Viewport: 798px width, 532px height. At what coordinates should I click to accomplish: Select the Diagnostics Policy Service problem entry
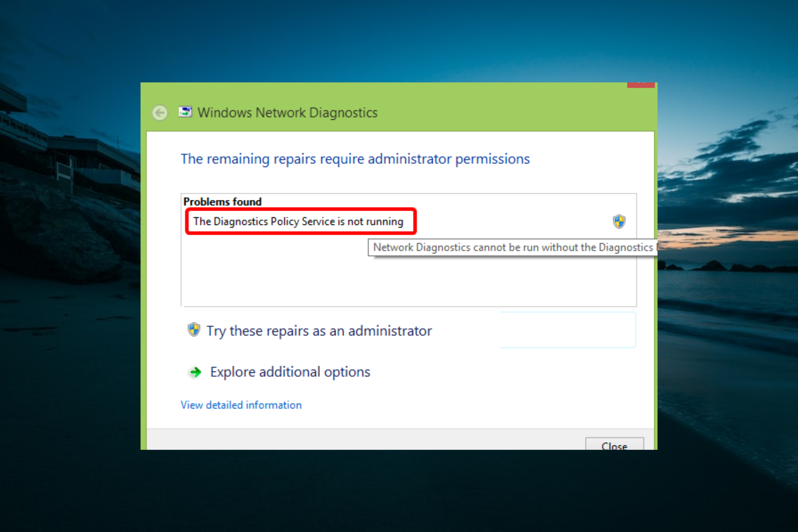pos(298,222)
